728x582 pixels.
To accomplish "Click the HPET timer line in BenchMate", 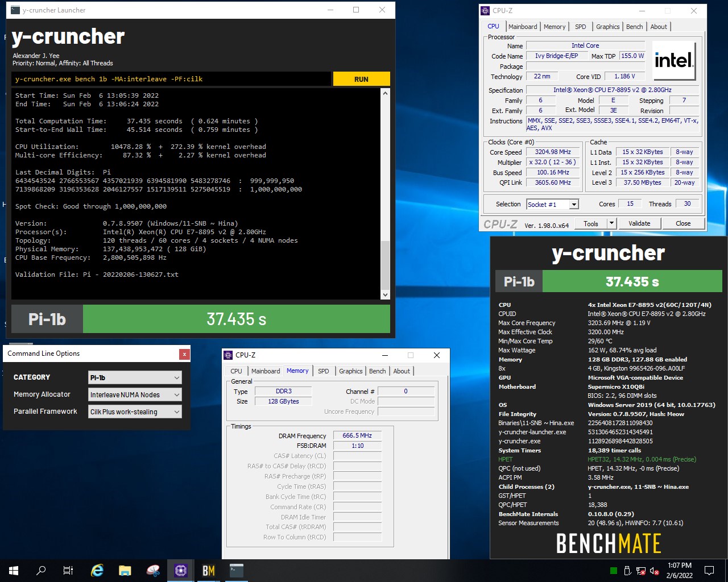I will tap(597, 459).
